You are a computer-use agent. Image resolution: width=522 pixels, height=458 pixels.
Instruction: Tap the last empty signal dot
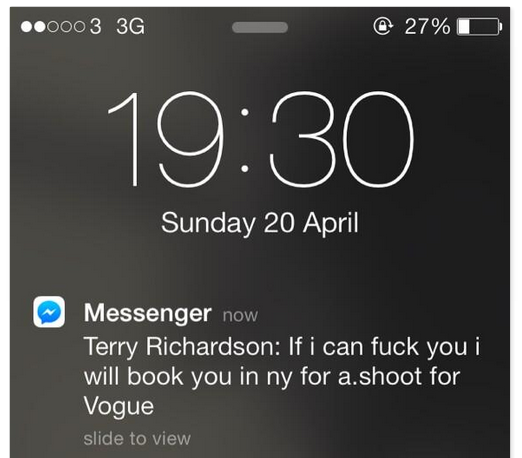click(79, 27)
